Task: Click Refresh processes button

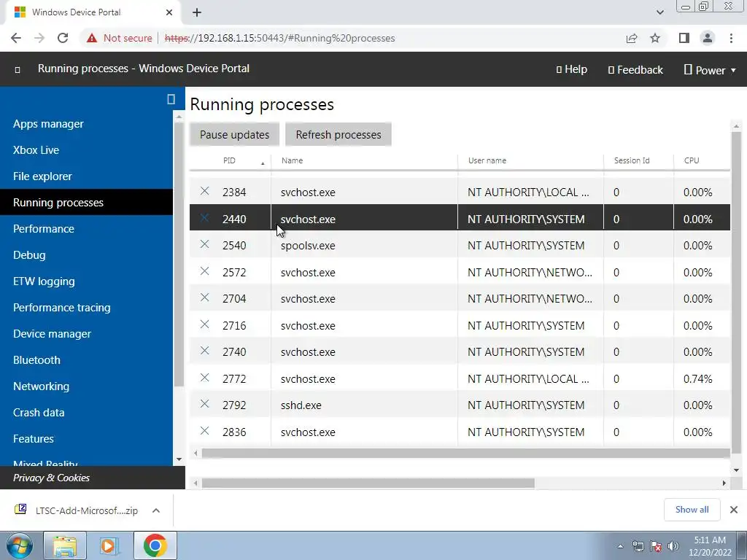Action: point(338,135)
